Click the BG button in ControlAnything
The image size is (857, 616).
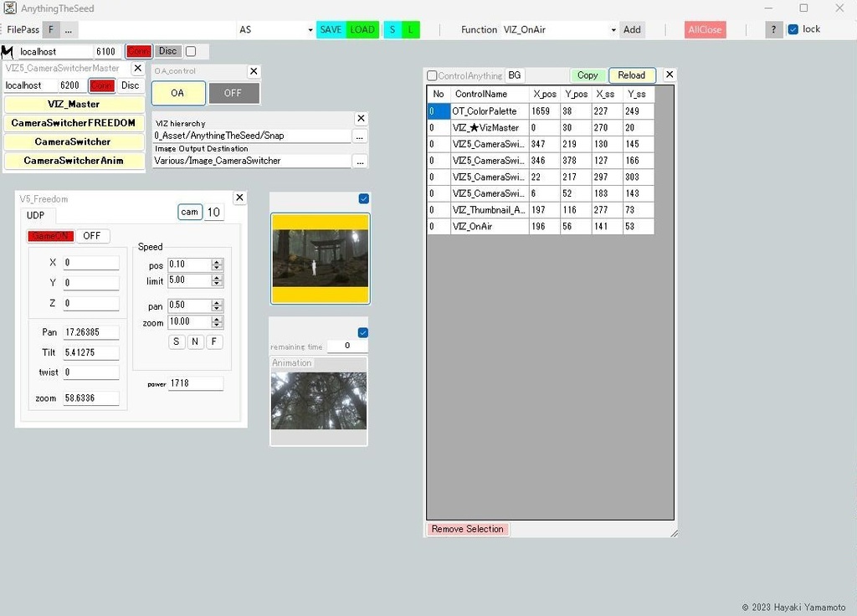tap(515, 75)
